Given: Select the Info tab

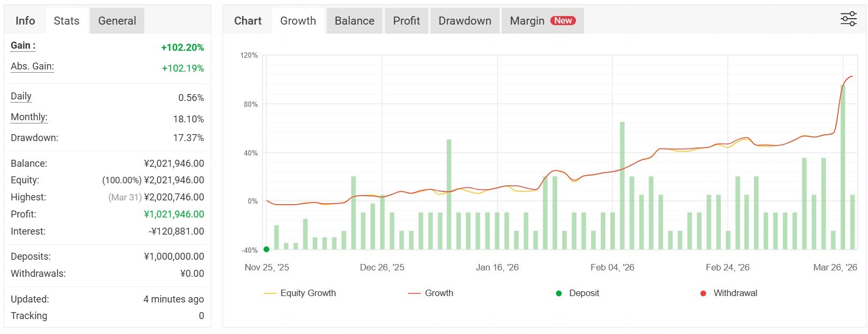Looking at the screenshot, I should 25,21.
